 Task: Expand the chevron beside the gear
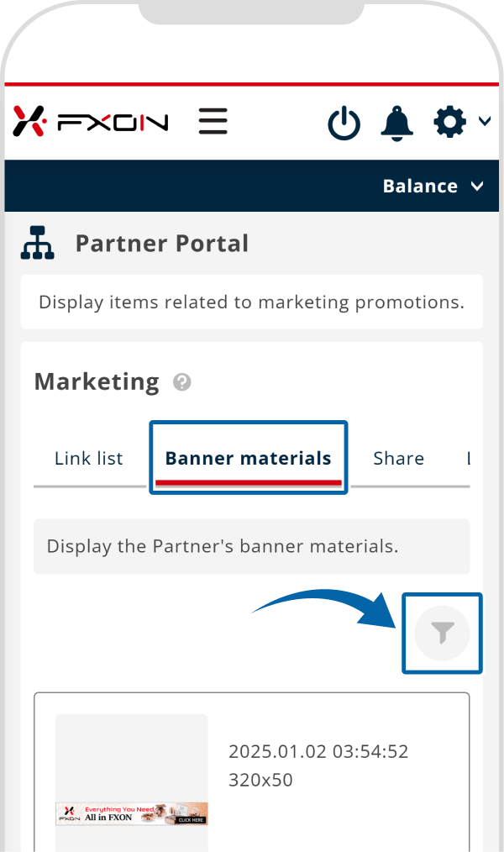click(x=485, y=122)
